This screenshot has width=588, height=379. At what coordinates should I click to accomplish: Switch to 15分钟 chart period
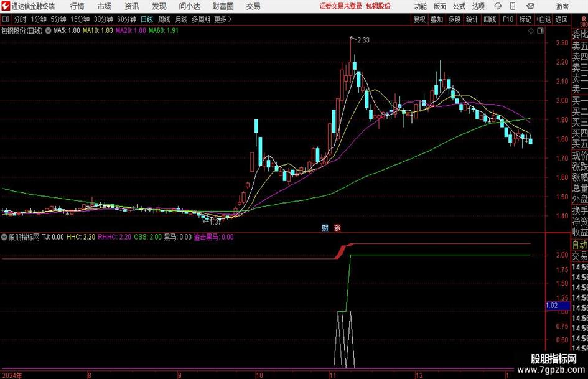click(x=80, y=19)
